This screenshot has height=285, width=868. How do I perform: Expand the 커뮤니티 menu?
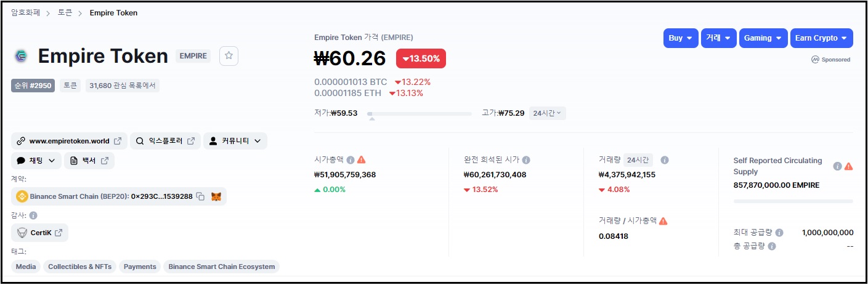pos(235,141)
